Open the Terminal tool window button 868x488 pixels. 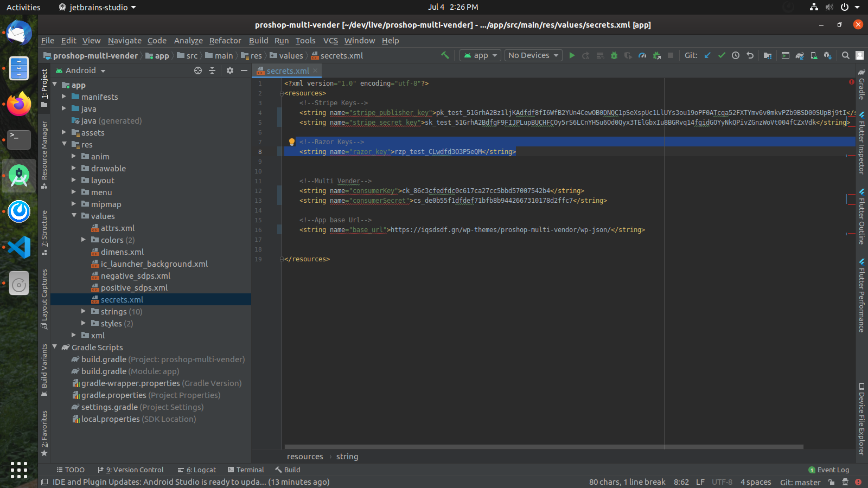coord(246,470)
